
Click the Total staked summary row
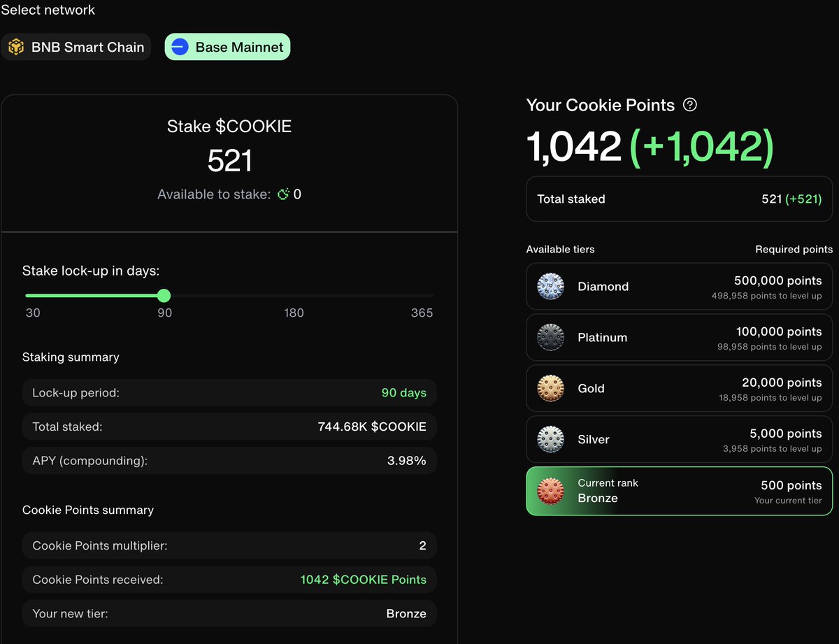coord(678,199)
